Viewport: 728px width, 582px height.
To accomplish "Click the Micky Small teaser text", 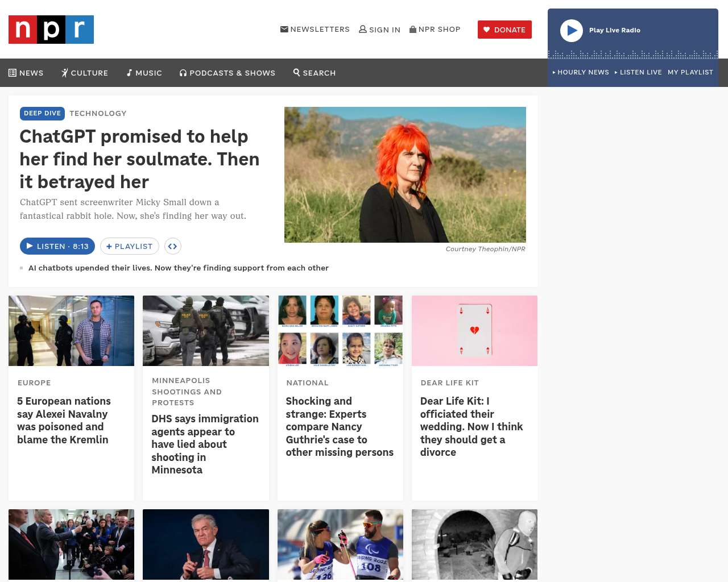I will click(x=133, y=209).
